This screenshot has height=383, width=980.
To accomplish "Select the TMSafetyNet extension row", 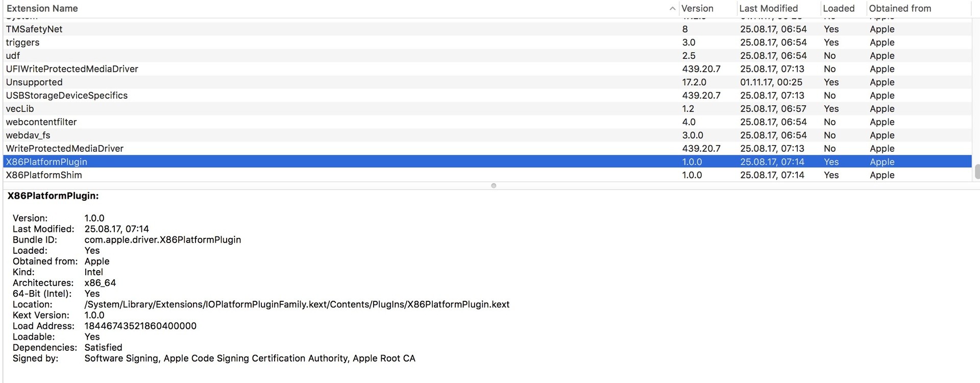I will [487, 29].
